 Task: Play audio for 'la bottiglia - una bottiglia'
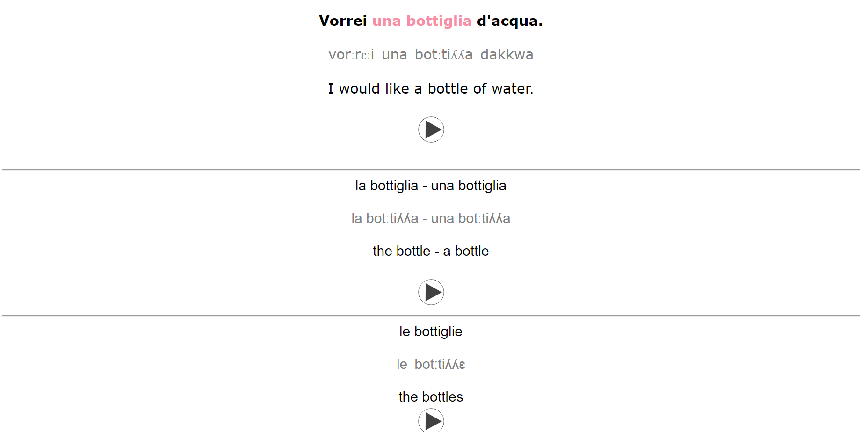tap(431, 292)
